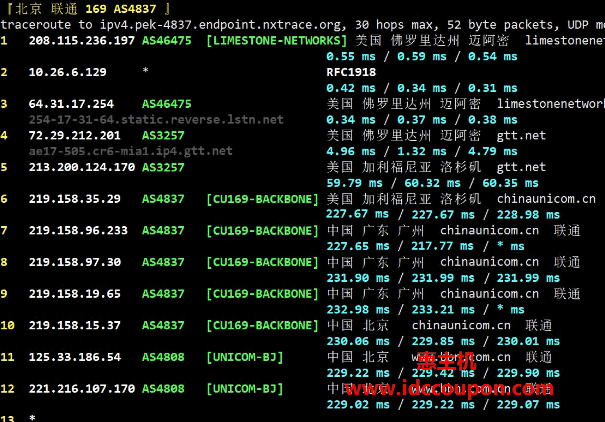Click the RFC1918 label on hop 2
Viewport: 605px width, 422px height.
pos(353,72)
